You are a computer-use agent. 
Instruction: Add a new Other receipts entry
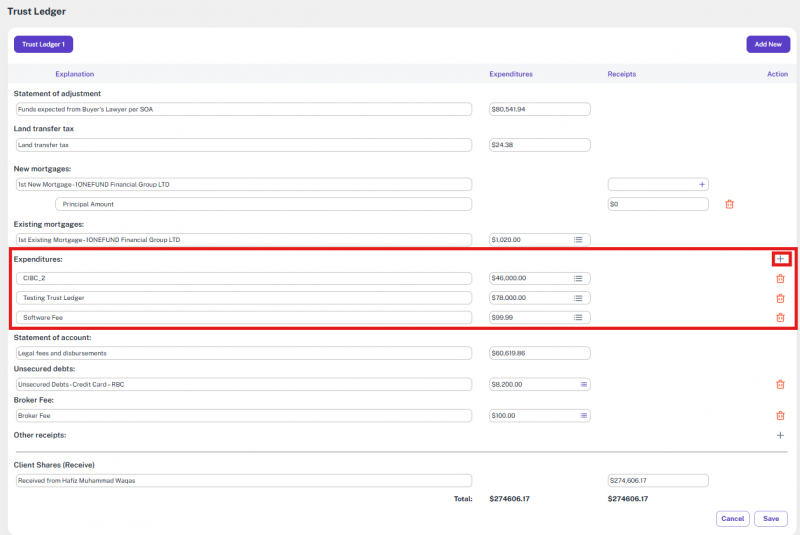(780, 436)
